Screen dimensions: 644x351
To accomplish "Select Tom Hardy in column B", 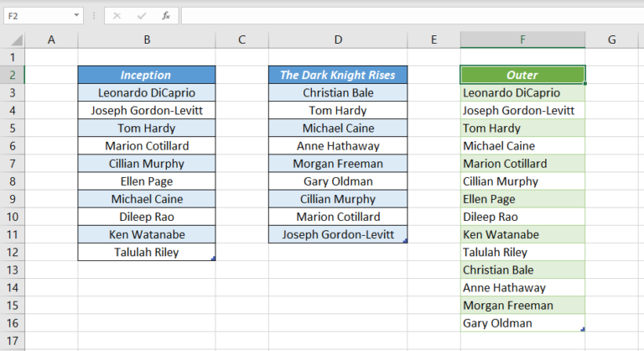I will pyautogui.click(x=147, y=128).
